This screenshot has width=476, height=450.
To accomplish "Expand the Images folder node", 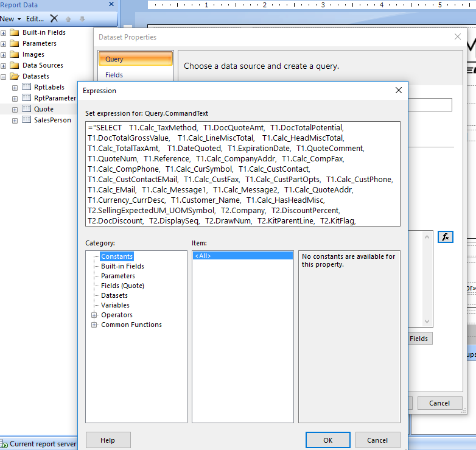I will pos(3,55).
